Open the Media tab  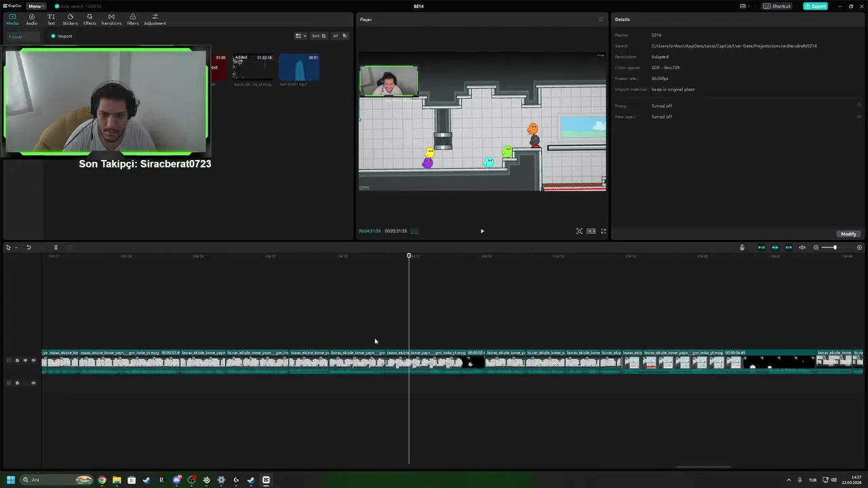tap(12, 19)
